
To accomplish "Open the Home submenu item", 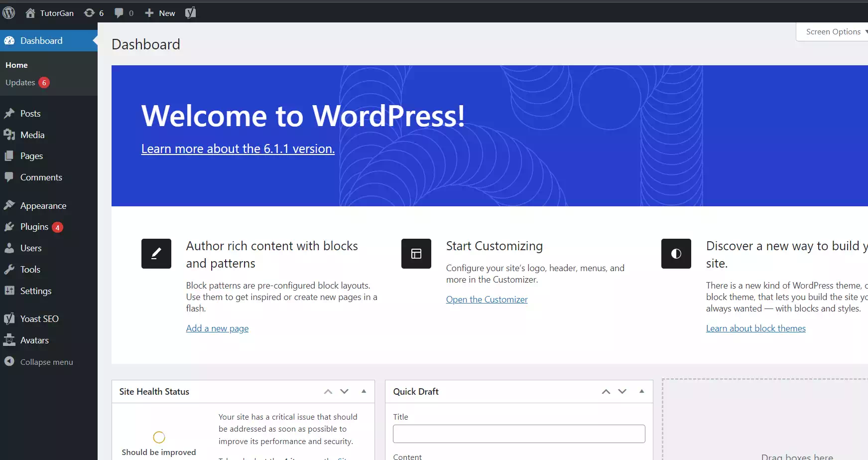I will point(16,65).
